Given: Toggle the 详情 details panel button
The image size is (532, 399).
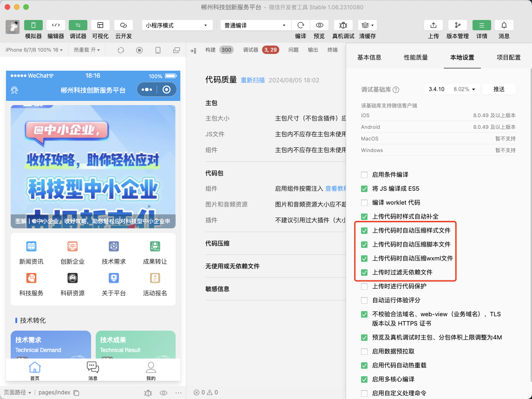Looking at the screenshot, I should [481, 25].
